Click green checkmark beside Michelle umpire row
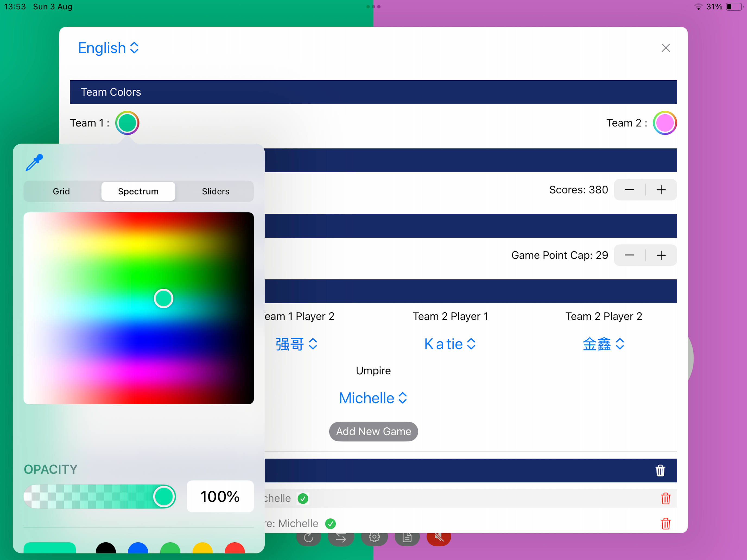This screenshot has height=560, width=747. click(x=330, y=524)
